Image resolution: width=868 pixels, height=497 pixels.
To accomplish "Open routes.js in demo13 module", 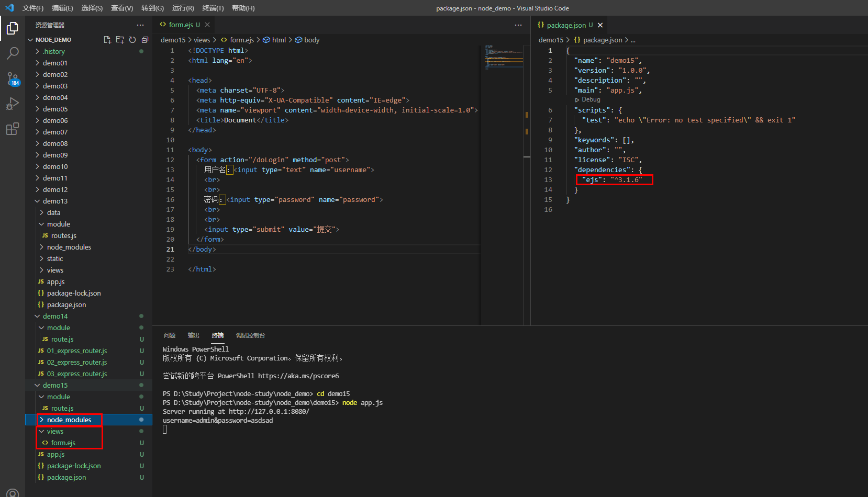I will click(88, 235).
